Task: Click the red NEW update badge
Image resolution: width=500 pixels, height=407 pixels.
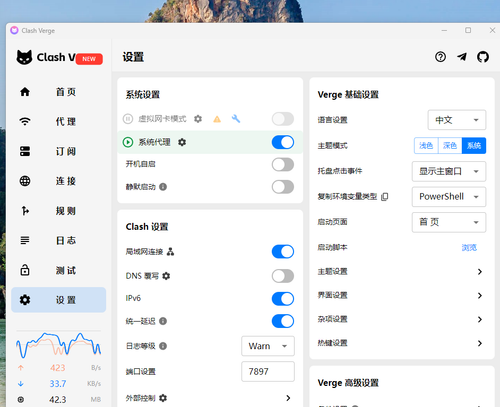Action: point(89,59)
